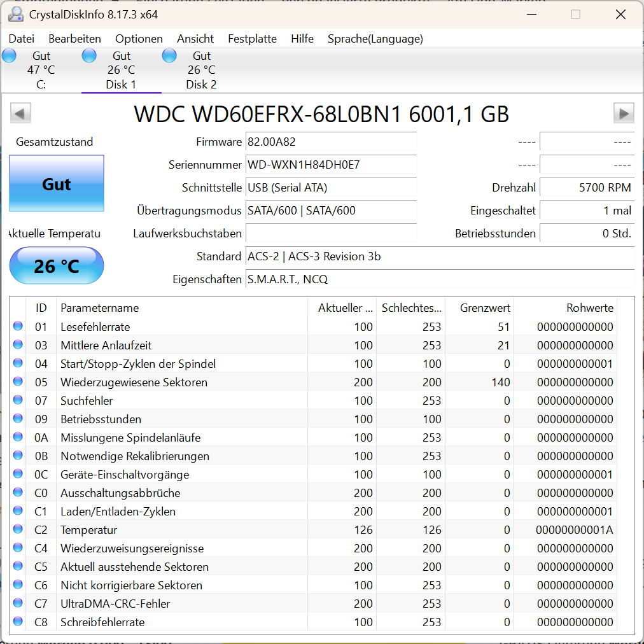Open the Datei menu
This screenshot has height=644, width=644.
(22, 39)
